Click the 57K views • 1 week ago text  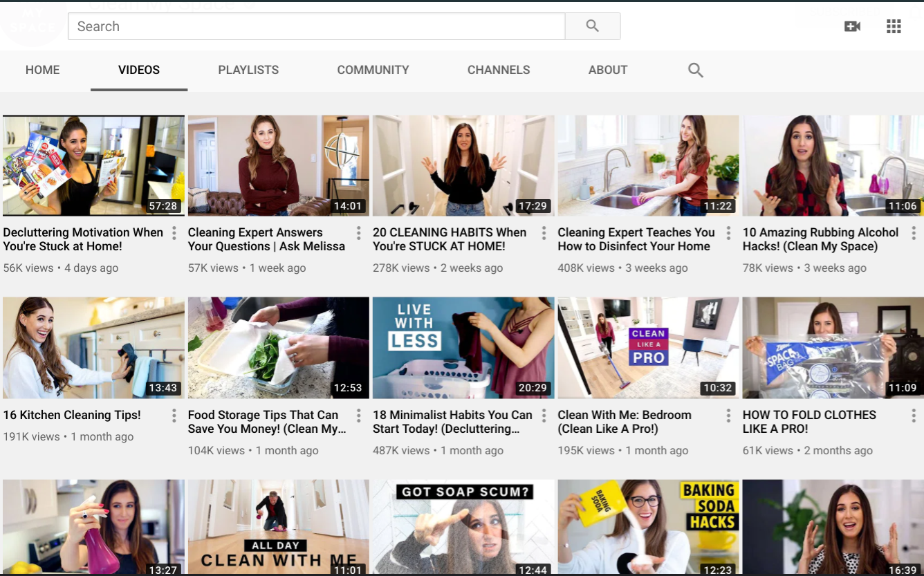[247, 268]
